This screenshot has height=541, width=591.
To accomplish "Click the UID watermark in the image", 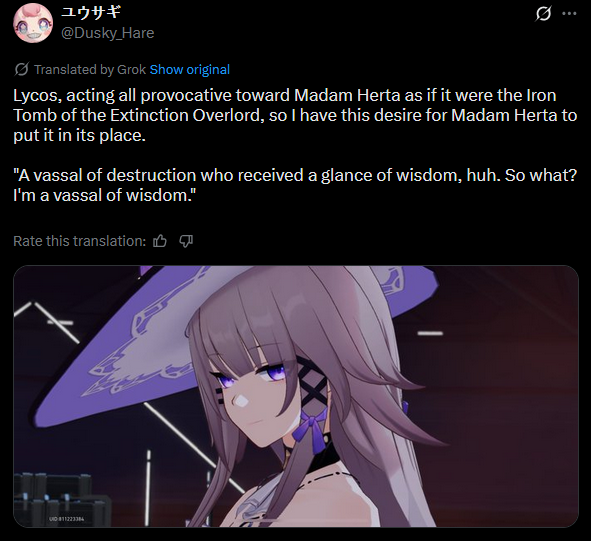I will pyautogui.click(x=67, y=519).
